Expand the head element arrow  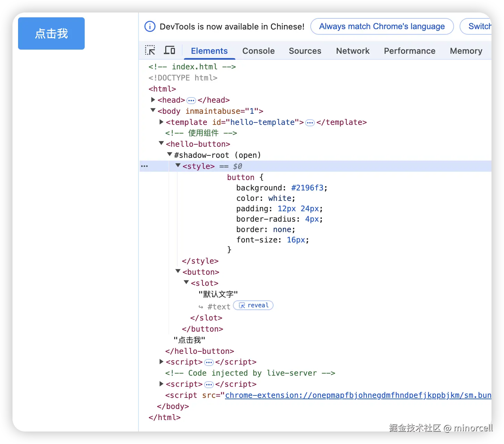tap(153, 100)
